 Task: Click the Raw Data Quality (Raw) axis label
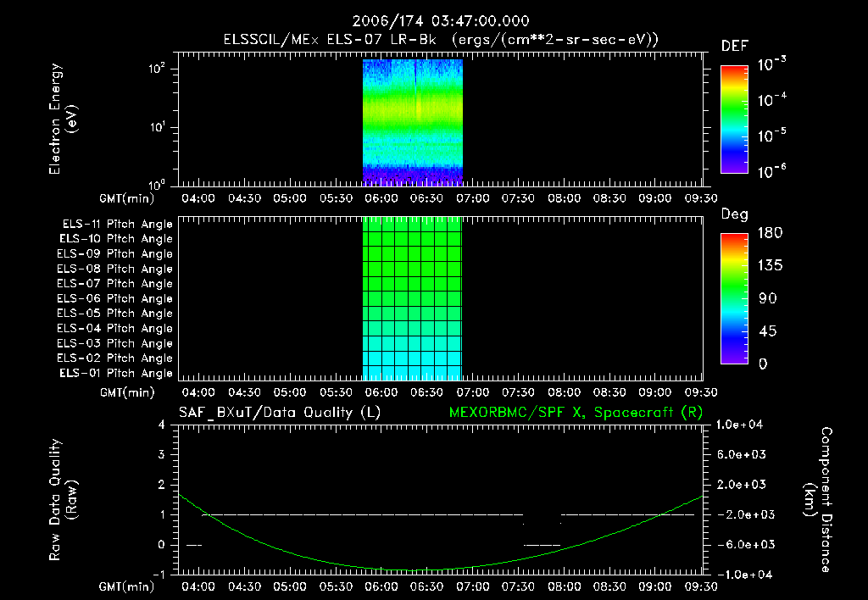pyautogui.click(x=63, y=500)
